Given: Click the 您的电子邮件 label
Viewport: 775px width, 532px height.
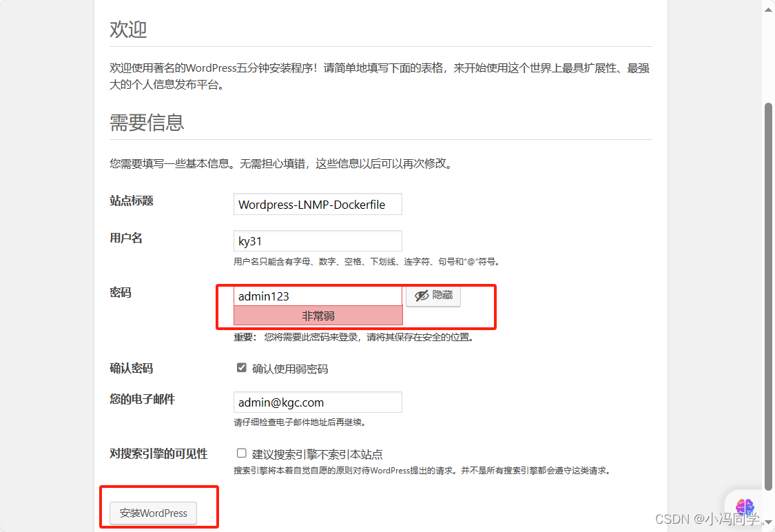Looking at the screenshot, I should point(143,399).
